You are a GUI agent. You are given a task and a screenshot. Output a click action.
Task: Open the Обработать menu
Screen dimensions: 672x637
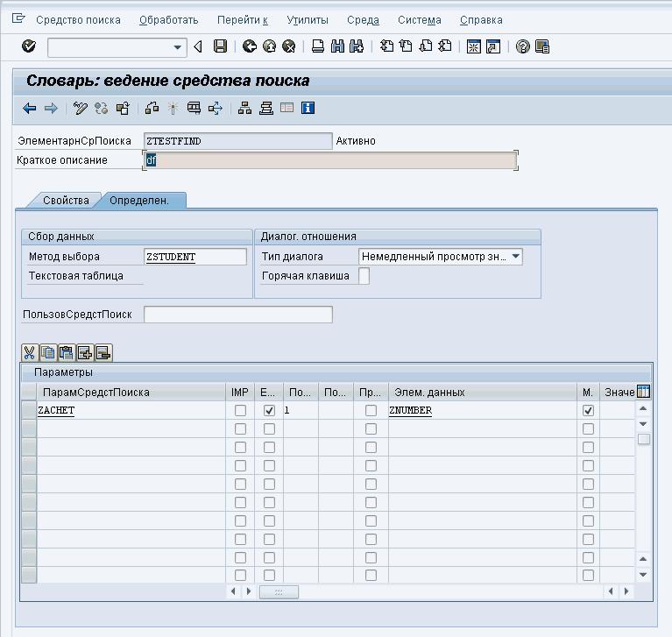[x=169, y=20]
